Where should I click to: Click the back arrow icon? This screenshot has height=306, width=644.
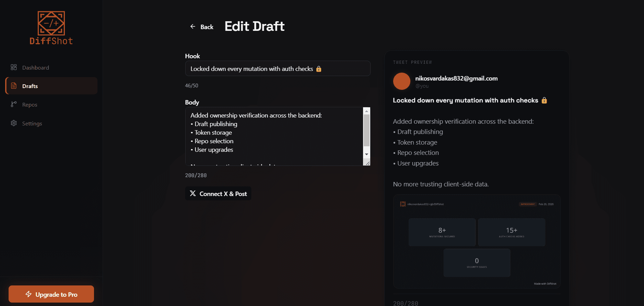click(193, 26)
